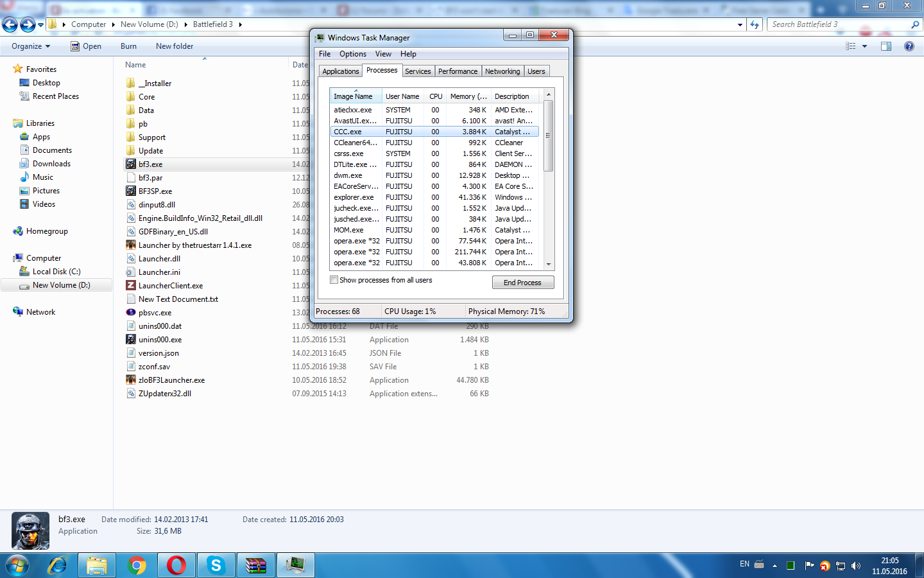Sort processes by Image Name column
The image size is (924, 578).
click(356, 96)
